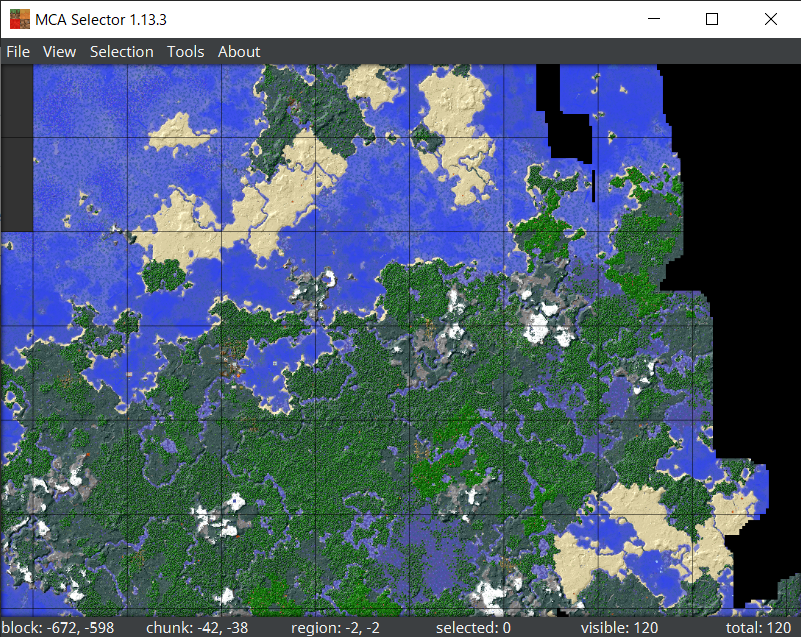Click the MCA Selector app icon in title bar

point(20,19)
